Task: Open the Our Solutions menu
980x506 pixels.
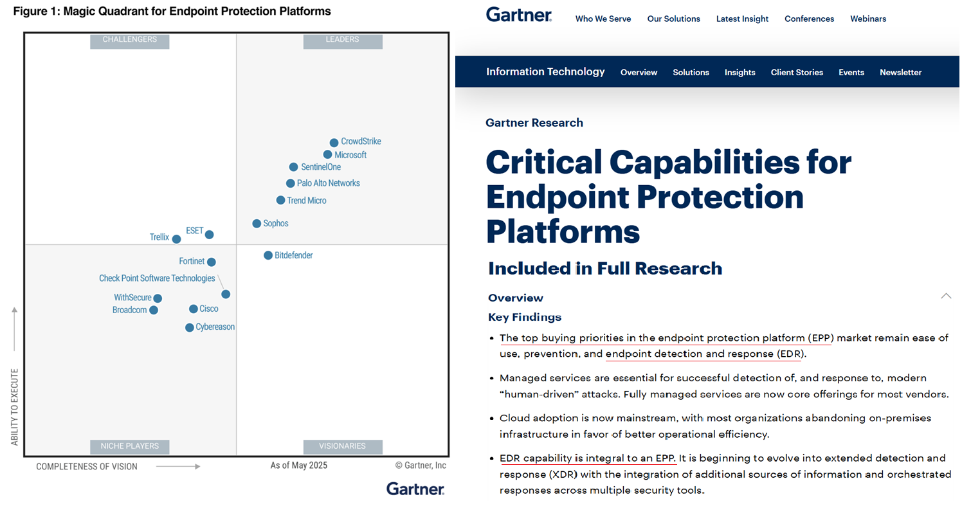Action: (673, 19)
